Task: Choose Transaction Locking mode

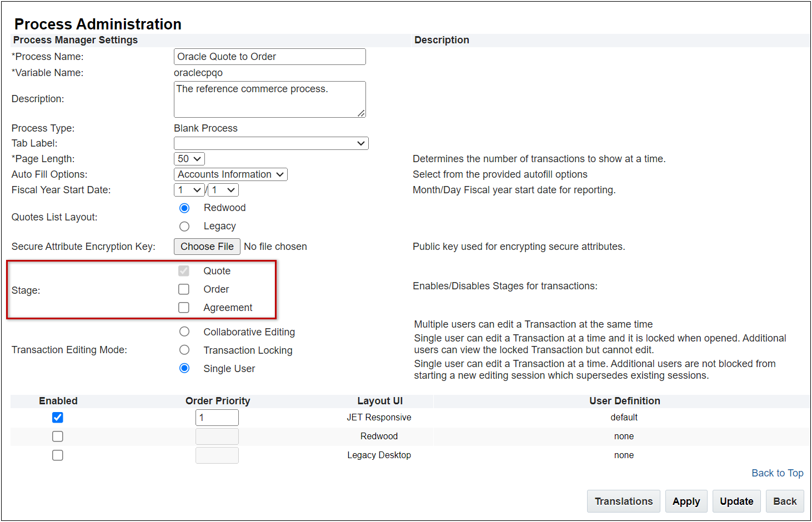Action: pyautogui.click(x=184, y=350)
